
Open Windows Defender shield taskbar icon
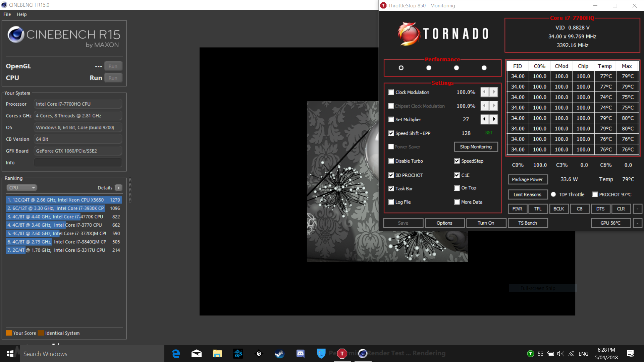click(321, 354)
